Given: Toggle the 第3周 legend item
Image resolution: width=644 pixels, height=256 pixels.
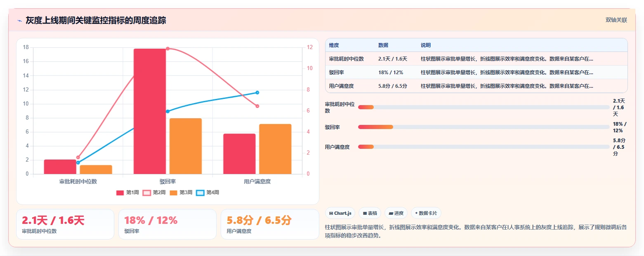Looking at the screenshot, I should [x=181, y=193].
